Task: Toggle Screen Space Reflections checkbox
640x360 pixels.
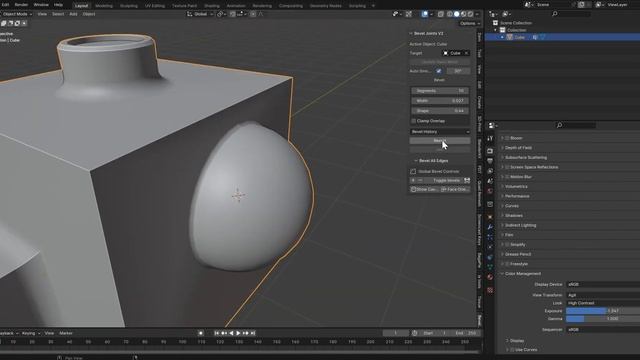Action: [x=507, y=167]
